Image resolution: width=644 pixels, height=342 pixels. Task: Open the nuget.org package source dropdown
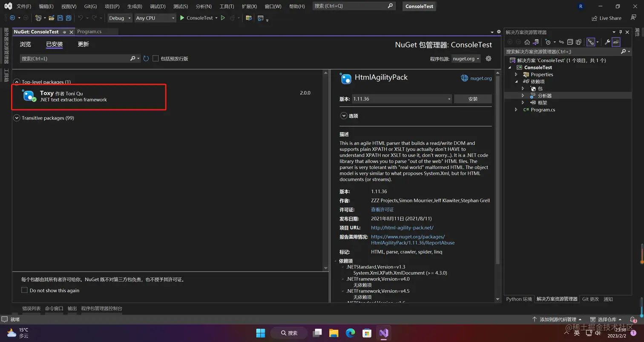466,58
